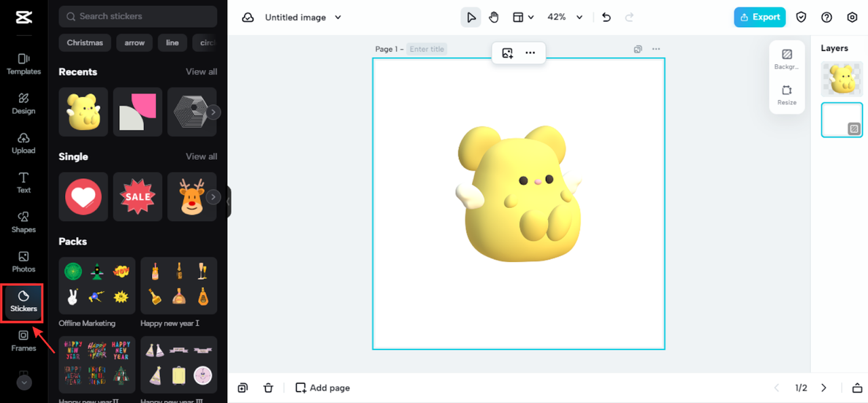Viewport: 868px width, 403px height.
Task: Select the yellow bear layer thumbnail
Action: coord(842,79)
